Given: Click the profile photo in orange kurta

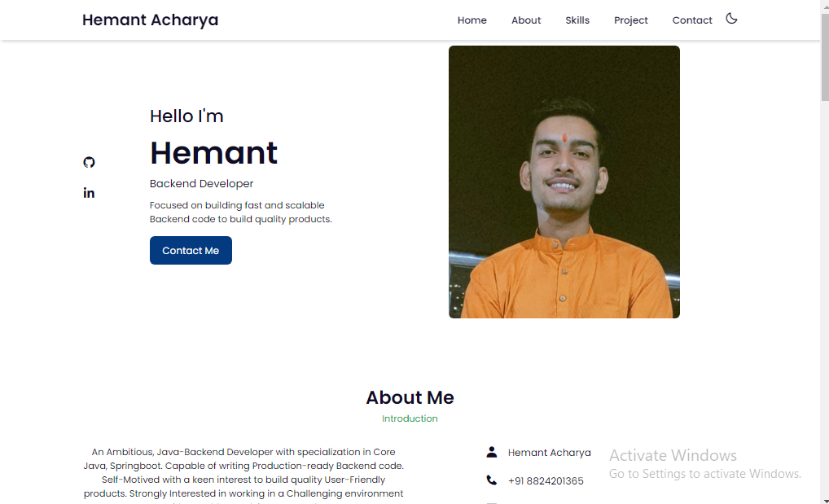Looking at the screenshot, I should pyautogui.click(x=564, y=182).
